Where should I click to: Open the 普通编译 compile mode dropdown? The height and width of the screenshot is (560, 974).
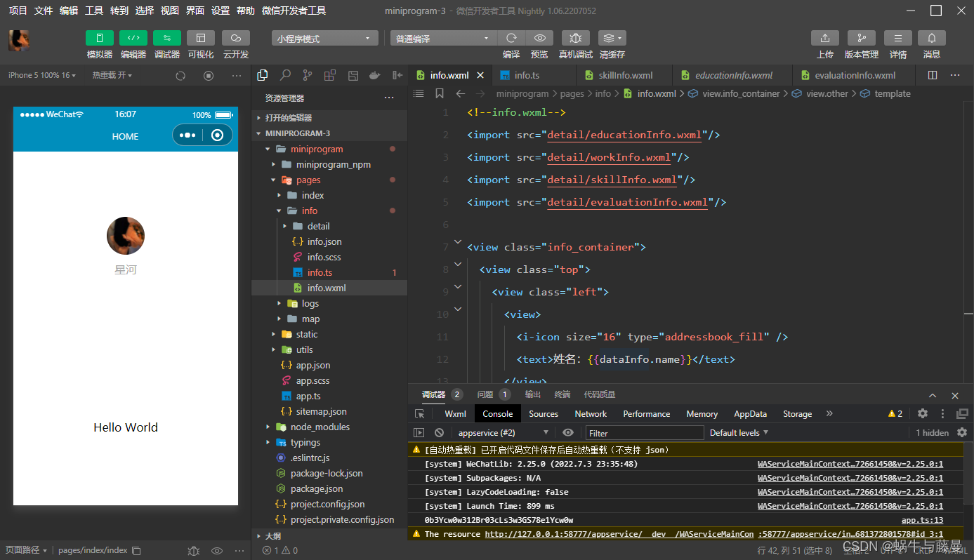(x=444, y=39)
